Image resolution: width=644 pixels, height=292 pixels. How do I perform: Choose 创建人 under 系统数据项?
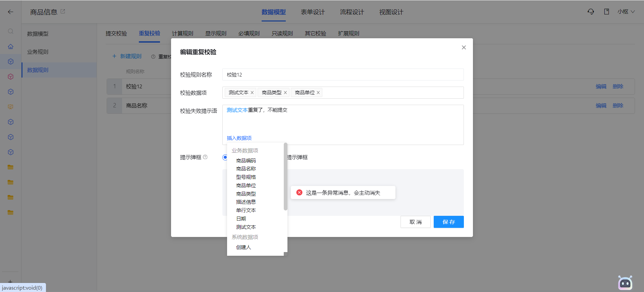244,247
